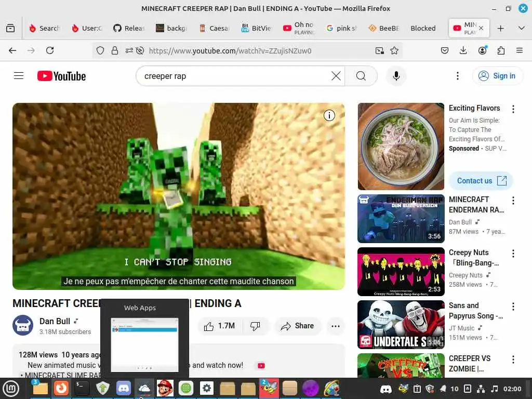
Task: Play Creepy Nuts Bling-Bang thumbnail
Action: click(x=401, y=271)
